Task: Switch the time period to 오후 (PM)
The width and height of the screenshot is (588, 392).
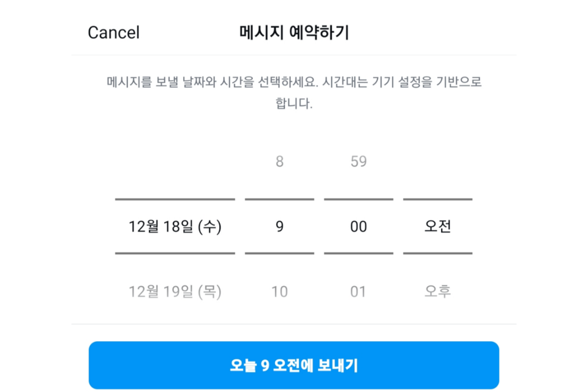Action: 437,292
